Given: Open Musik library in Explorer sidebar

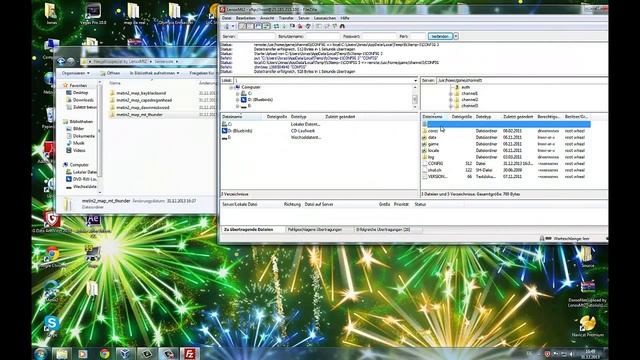Looking at the screenshot, I should (x=76, y=143).
